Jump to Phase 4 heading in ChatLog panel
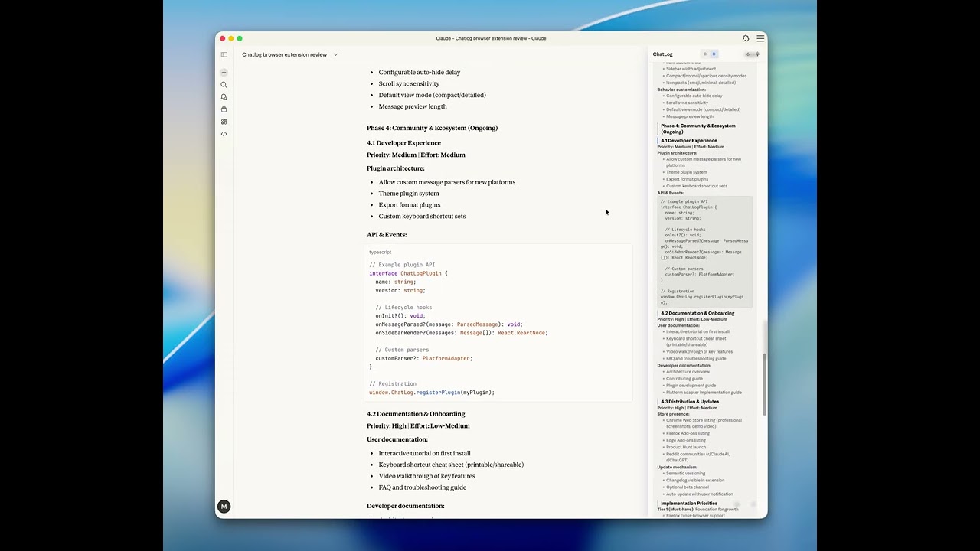This screenshot has height=551, width=980. [697, 129]
